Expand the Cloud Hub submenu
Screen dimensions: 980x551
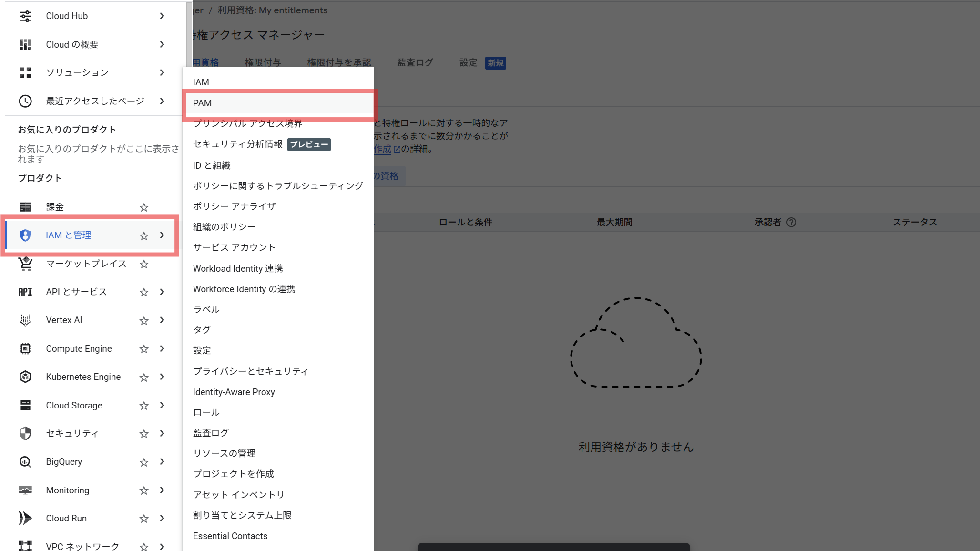(162, 16)
